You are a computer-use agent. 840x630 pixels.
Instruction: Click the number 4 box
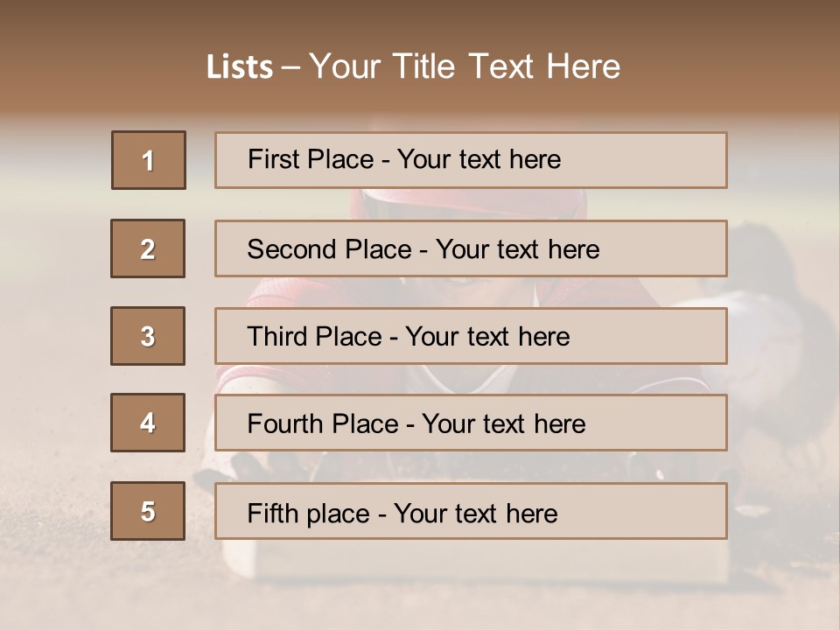148,423
